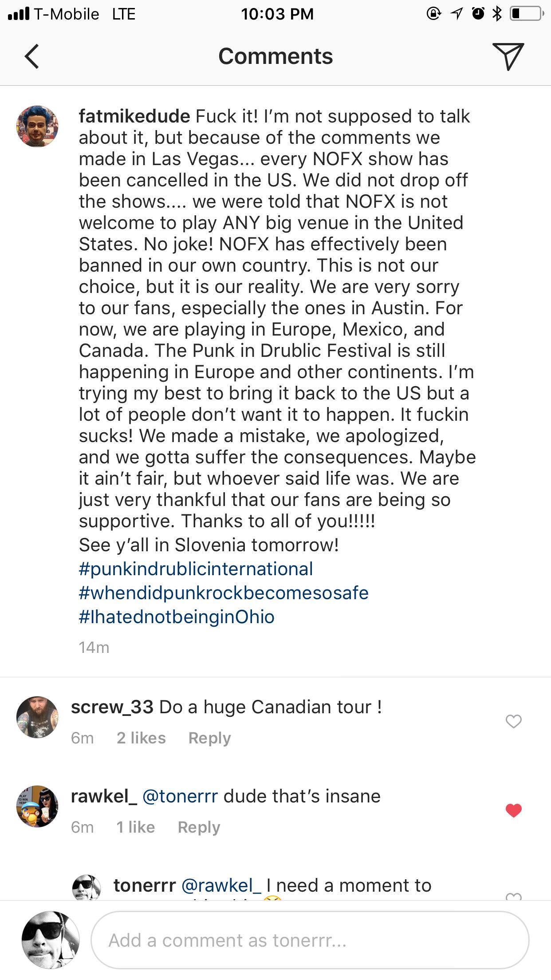Open the #whendidpunkrockbecomesosafe hashtag

tap(224, 593)
